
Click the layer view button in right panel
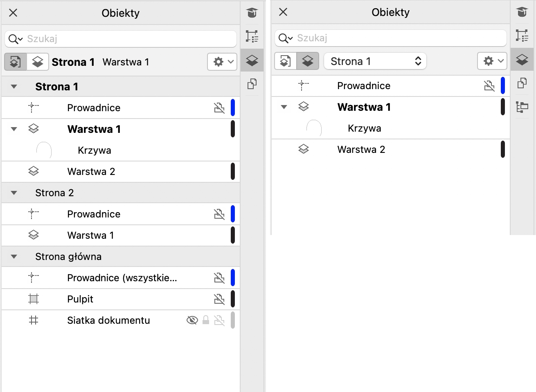(x=308, y=61)
